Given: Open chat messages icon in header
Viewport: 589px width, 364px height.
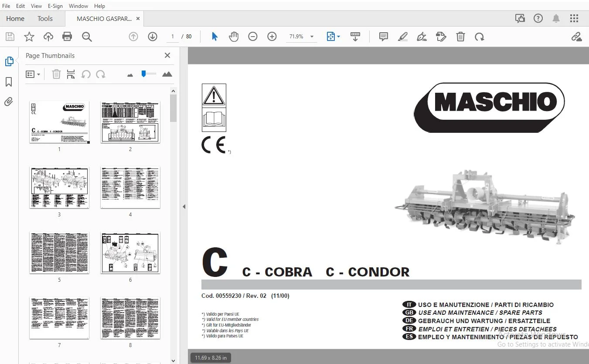Looking at the screenshot, I should [x=520, y=18].
